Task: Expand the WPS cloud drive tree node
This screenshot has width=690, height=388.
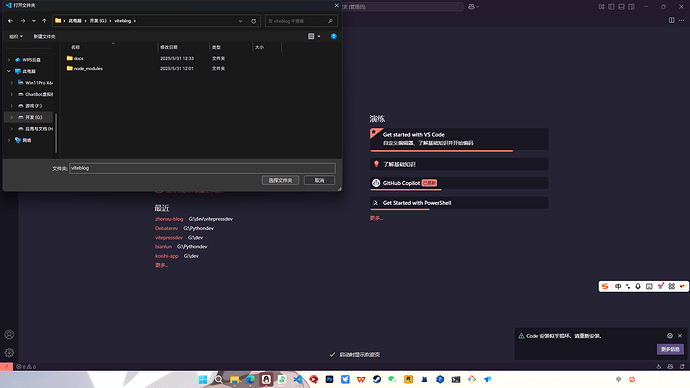Action: [x=9, y=60]
